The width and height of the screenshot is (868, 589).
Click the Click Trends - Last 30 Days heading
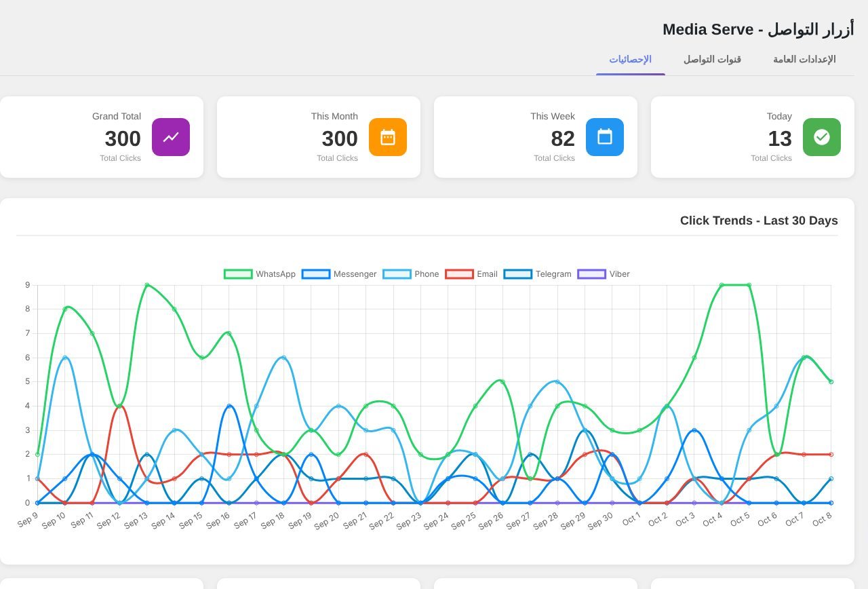pos(759,221)
